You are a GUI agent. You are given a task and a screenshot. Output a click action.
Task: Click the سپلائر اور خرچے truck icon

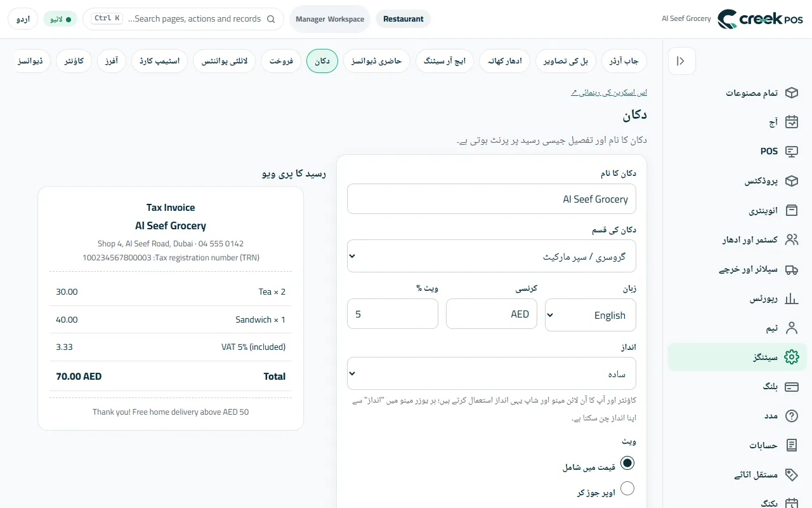click(791, 269)
